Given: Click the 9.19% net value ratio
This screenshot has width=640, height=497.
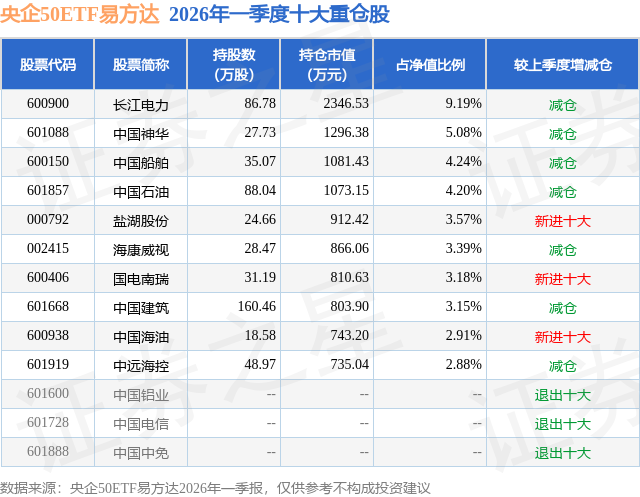Looking at the screenshot, I should coord(463,104).
